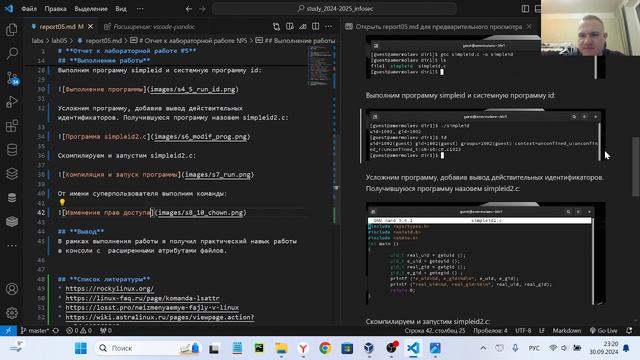Synchronize changes icon next to master branch
640x360 pixels.
56,331
